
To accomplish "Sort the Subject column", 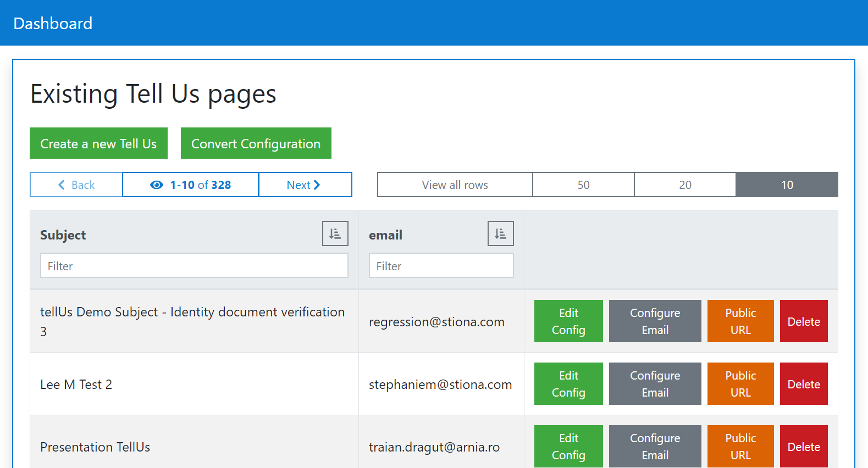I will point(335,234).
